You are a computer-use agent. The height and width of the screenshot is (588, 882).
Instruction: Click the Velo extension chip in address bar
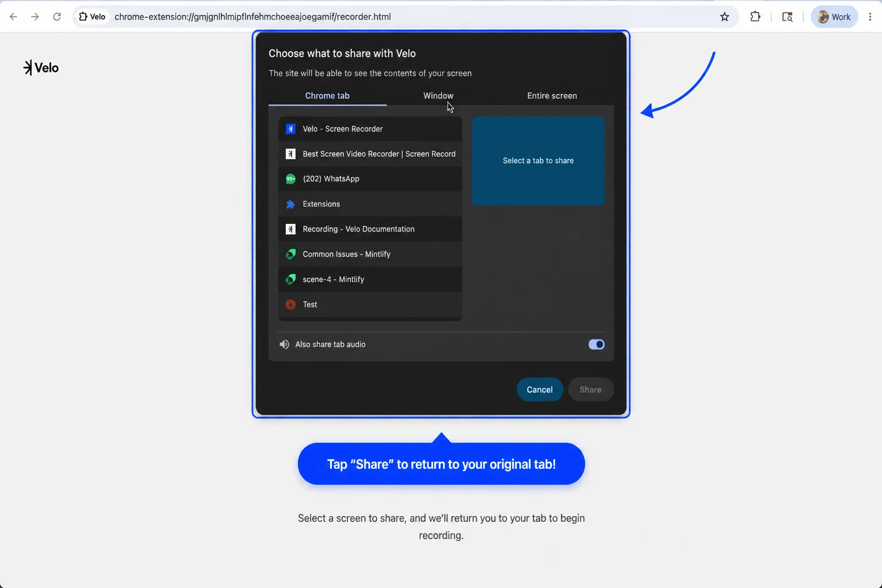tap(92, 17)
